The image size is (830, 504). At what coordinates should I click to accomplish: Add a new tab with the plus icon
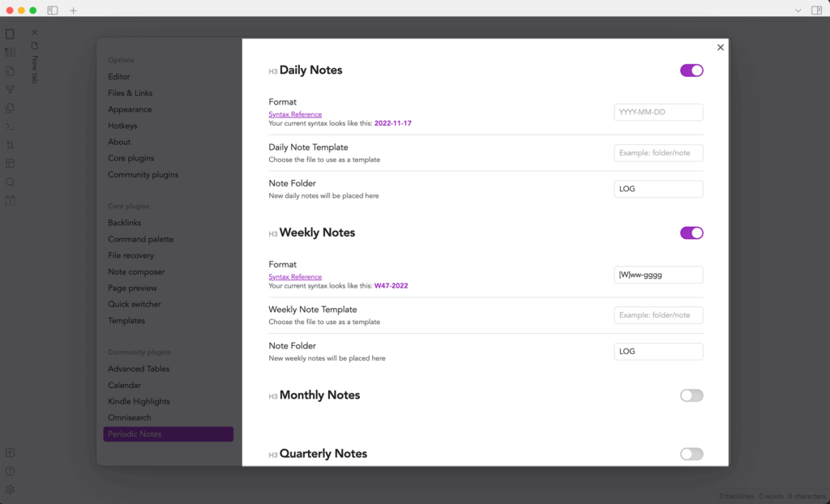(x=73, y=10)
